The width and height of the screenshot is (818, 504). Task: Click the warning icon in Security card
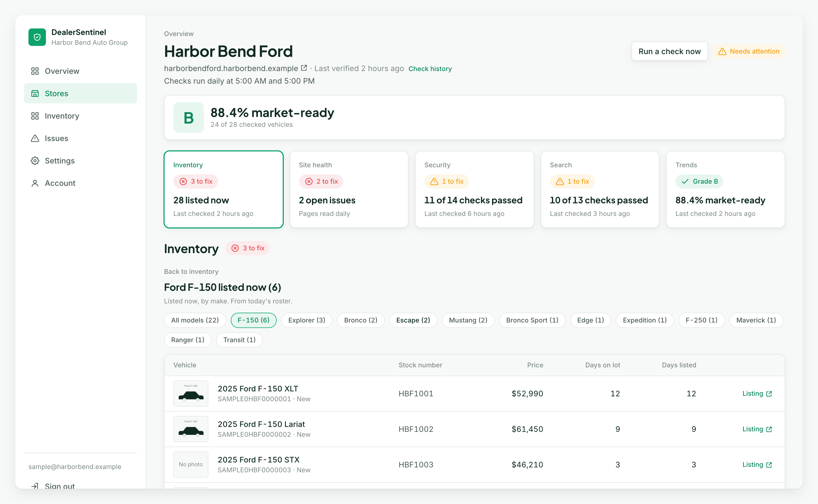coord(434,181)
